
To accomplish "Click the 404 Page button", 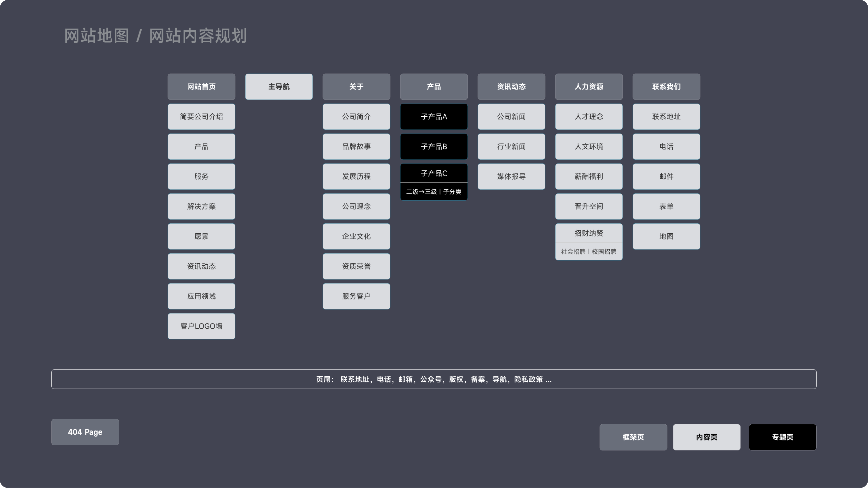I will (x=85, y=432).
